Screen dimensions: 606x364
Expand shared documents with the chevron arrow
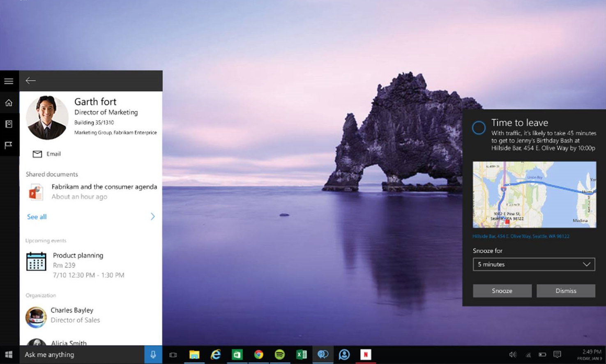coord(152,217)
